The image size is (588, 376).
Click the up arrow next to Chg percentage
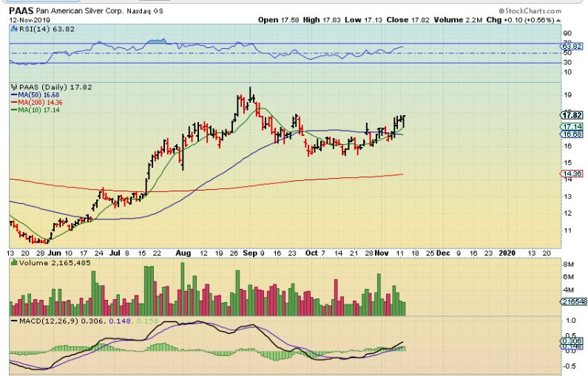tap(558, 20)
